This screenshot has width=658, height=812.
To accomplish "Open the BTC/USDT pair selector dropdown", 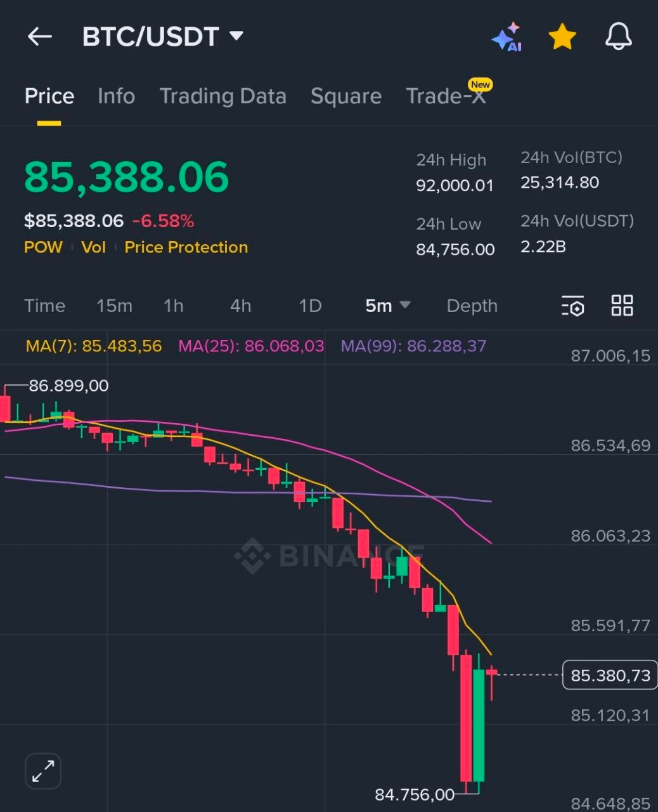I will coord(164,36).
